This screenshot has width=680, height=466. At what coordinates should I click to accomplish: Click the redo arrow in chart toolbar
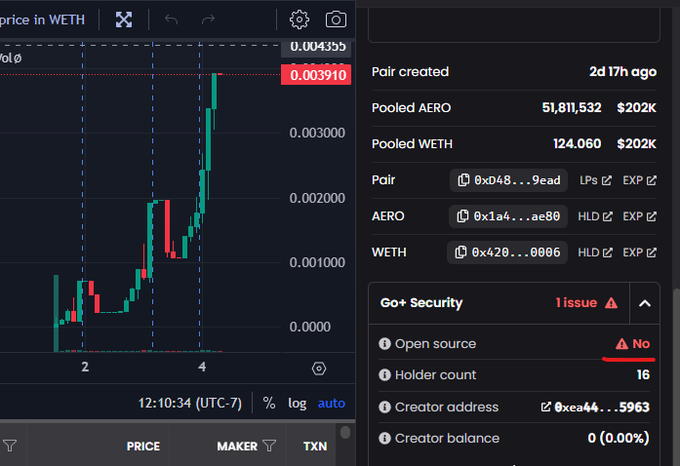(208, 19)
